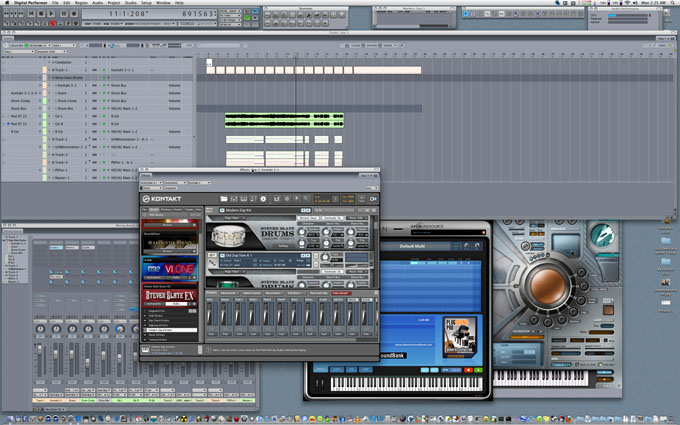The width and height of the screenshot is (680, 425).
Task: Click the teal circular logo on synth plugin
Action: pos(603,236)
